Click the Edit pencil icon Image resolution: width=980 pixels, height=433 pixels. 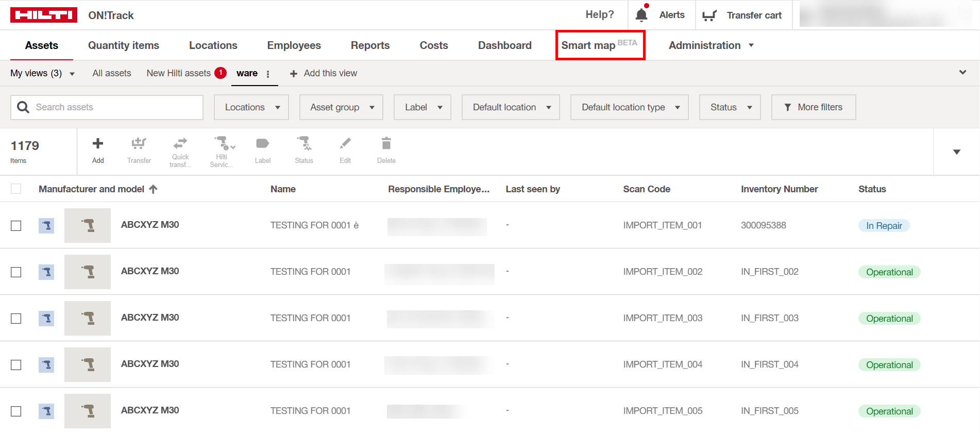coord(345,144)
